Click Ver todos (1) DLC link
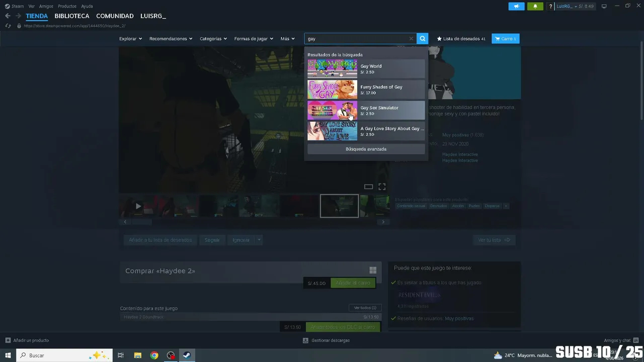This screenshot has height=362, width=644. 365,308
